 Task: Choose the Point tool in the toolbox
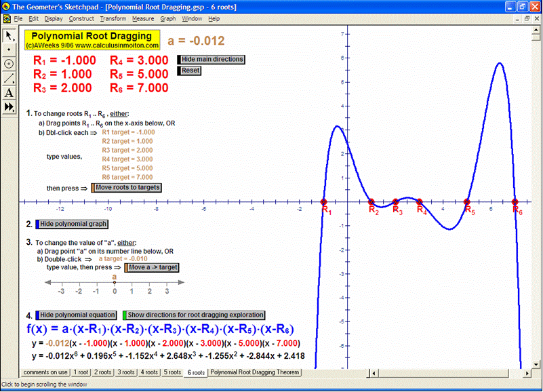click(x=9, y=50)
